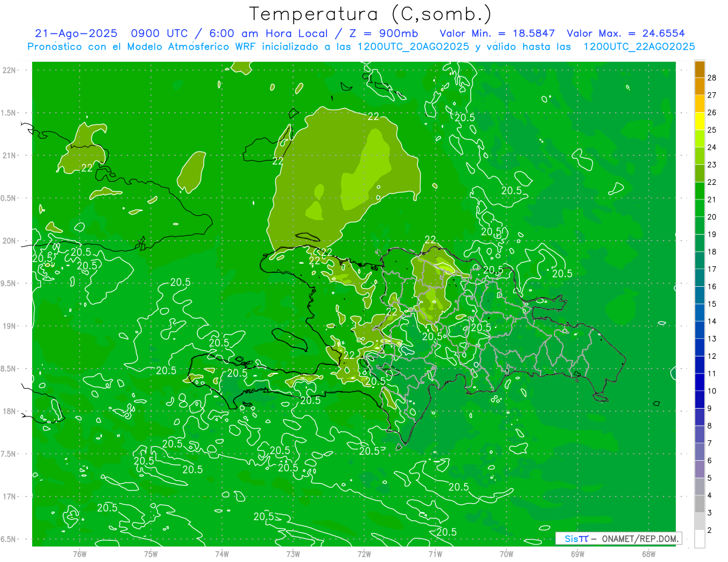Click the '21N' latitude axis label
Image resolution: width=728 pixels, height=562 pixels.
tap(9, 155)
